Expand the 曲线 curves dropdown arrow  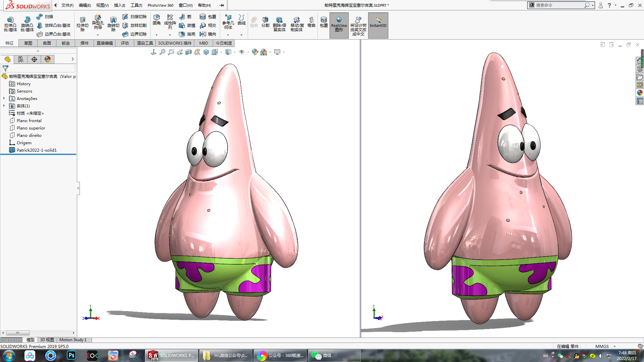pos(241,35)
